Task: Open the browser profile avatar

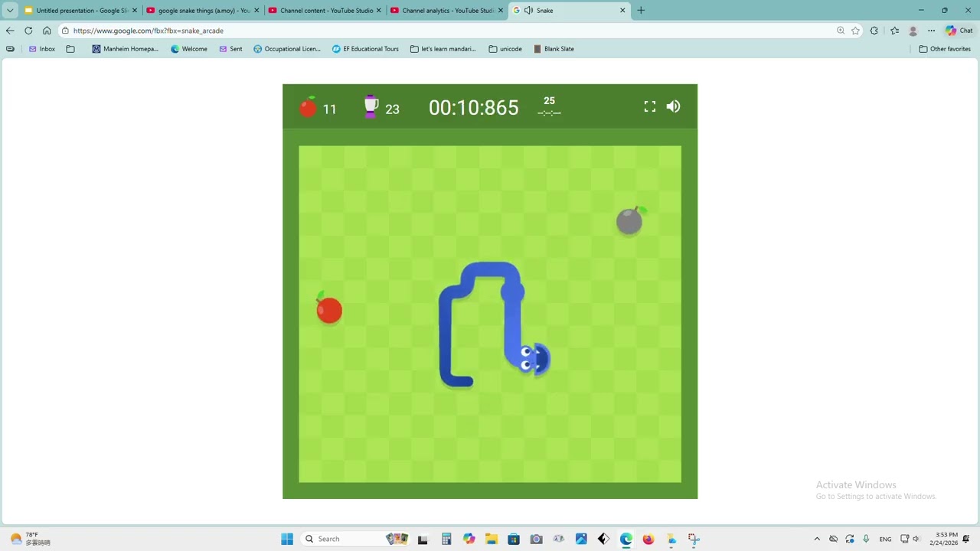Action: click(913, 31)
